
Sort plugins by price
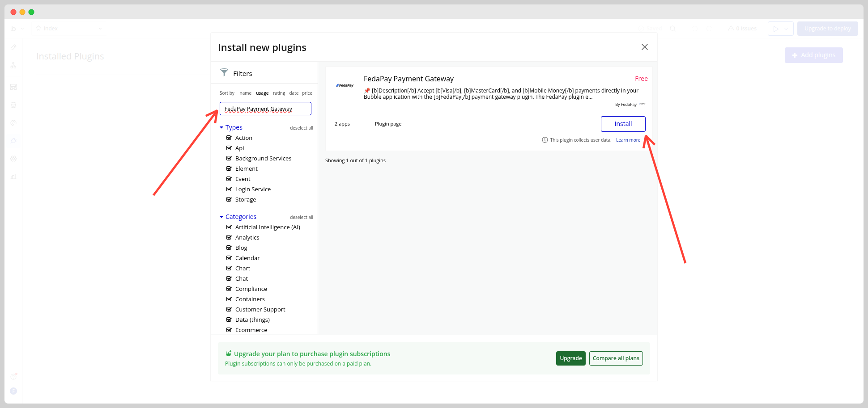pos(307,93)
